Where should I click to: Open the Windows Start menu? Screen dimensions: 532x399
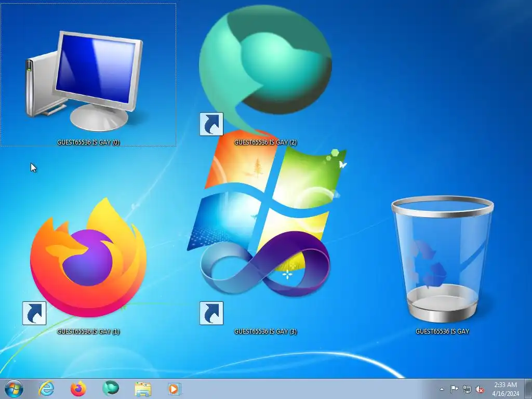[x=14, y=389]
